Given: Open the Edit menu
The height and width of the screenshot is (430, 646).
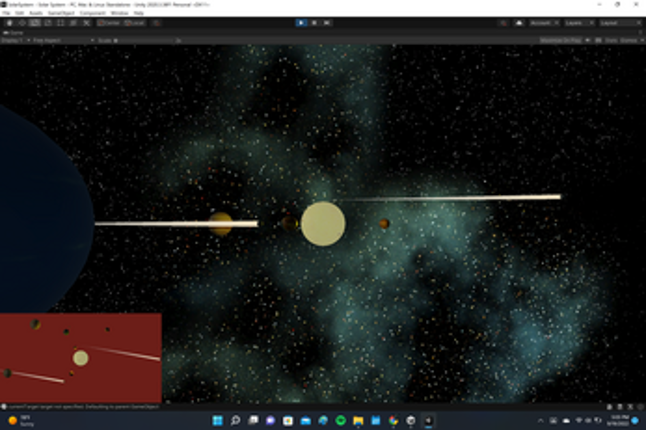Looking at the screenshot, I should (x=19, y=13).
